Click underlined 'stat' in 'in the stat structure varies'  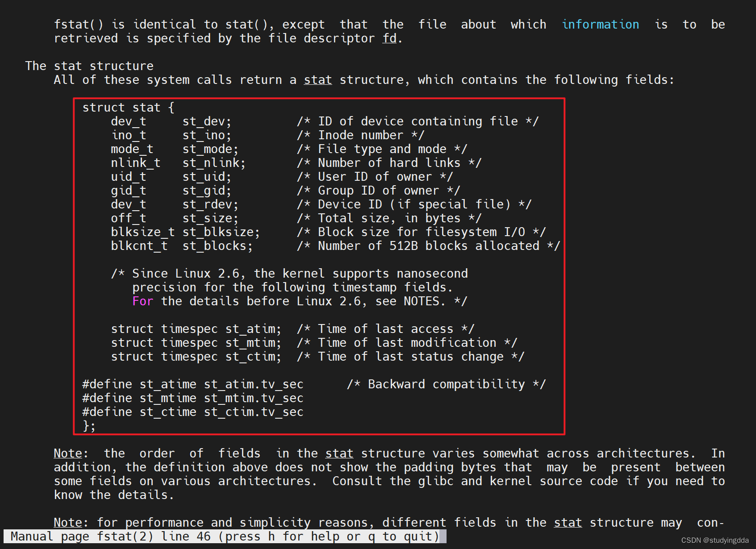pyautogui.click(x=339, y=453)
